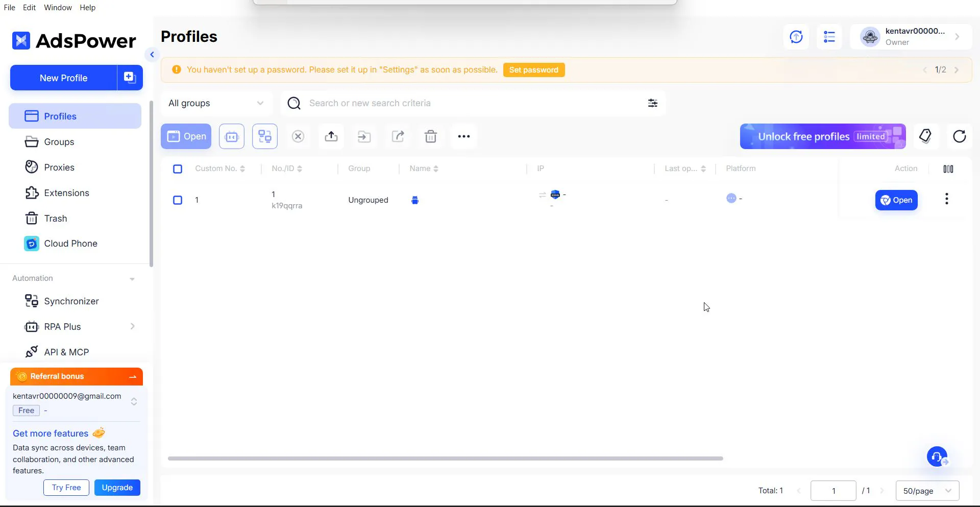Viewport: 980px width, 507px height.
Task: Click the horizontal scrollbar under the table
Action: pos(446,458)
